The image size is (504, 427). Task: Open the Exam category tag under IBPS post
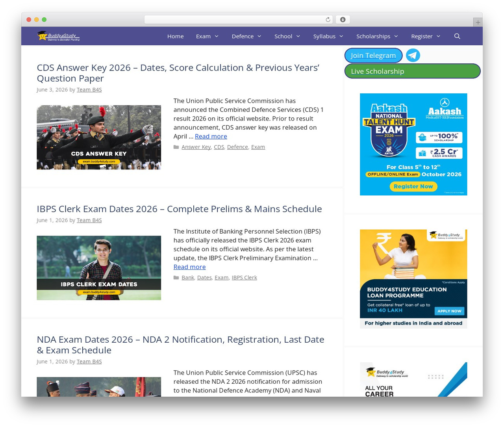(x=222, y=278)
